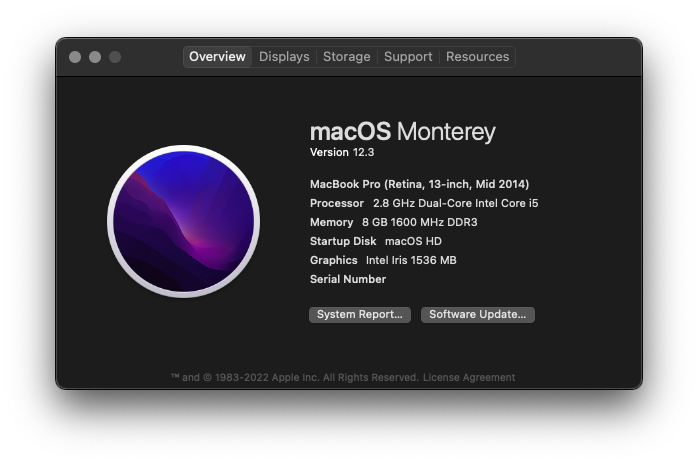
Task: Open the Support tab
Action: coord(408,57)
